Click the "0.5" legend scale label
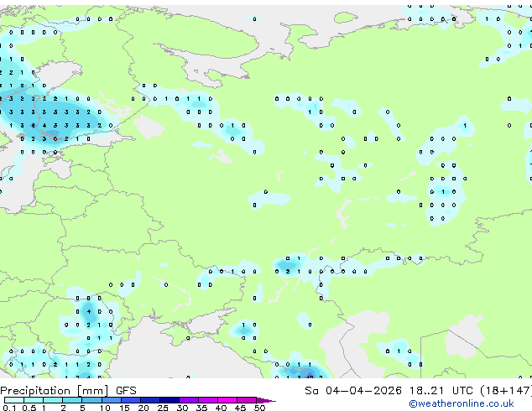 tap(29, 408)
